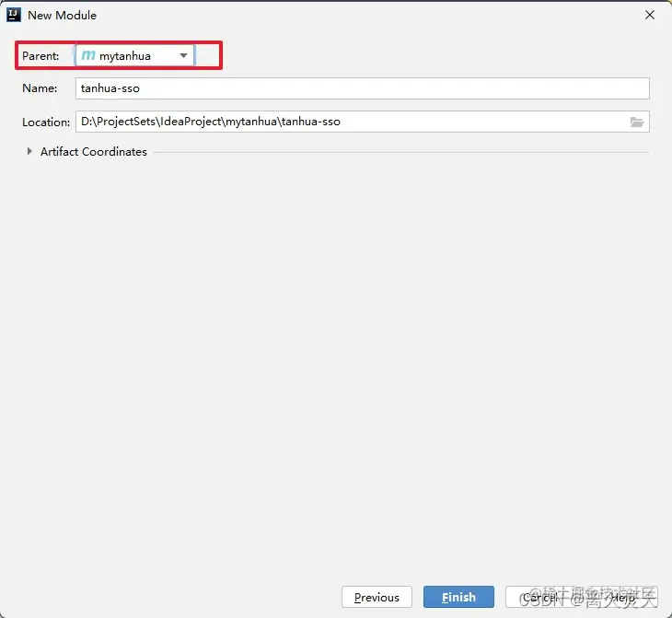Click the 'Location:' label text

46,122
